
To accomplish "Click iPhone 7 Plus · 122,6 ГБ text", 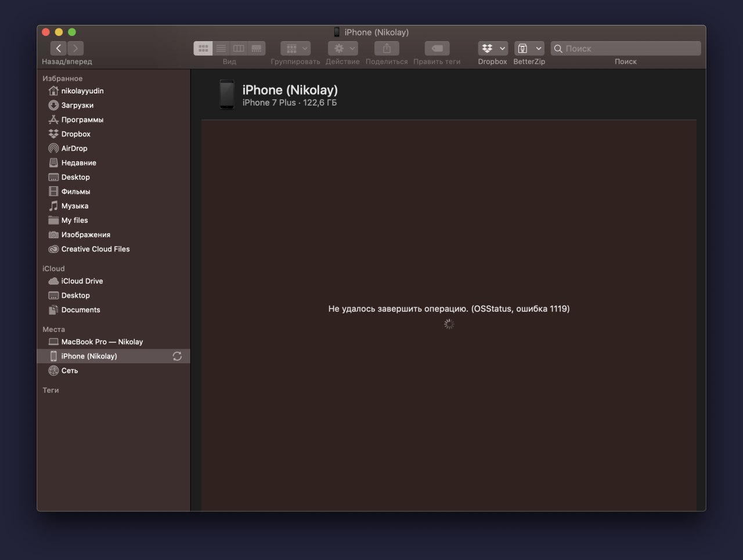I will click(290, 103).
